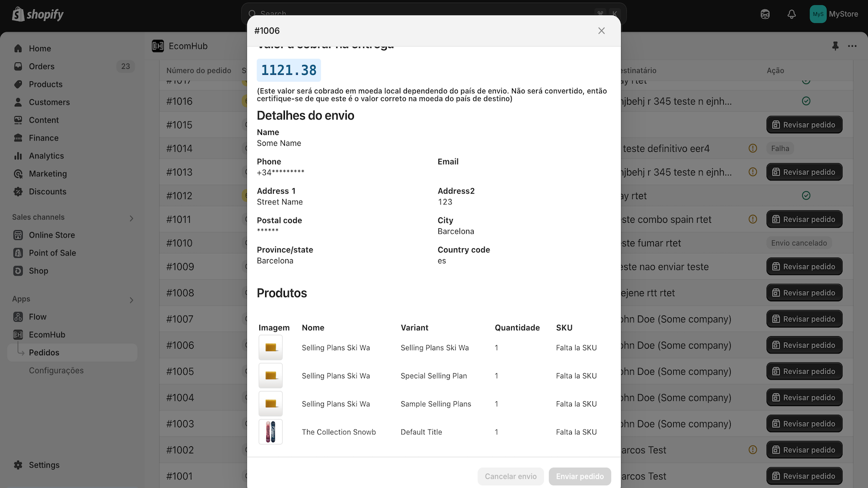Click the Finance bank icon
The width and height of the screenshot is (868, 488).
pos(18,138)
